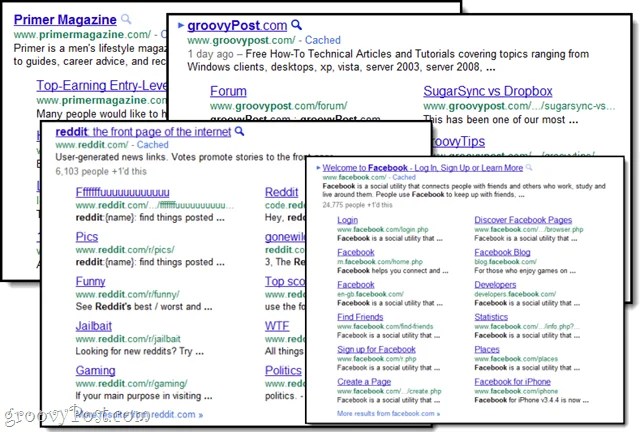Open the Top-Earning Entry-Level sitelink in Primer result
The height and width of the screenshot is (432, 640).
coord(101,85)
